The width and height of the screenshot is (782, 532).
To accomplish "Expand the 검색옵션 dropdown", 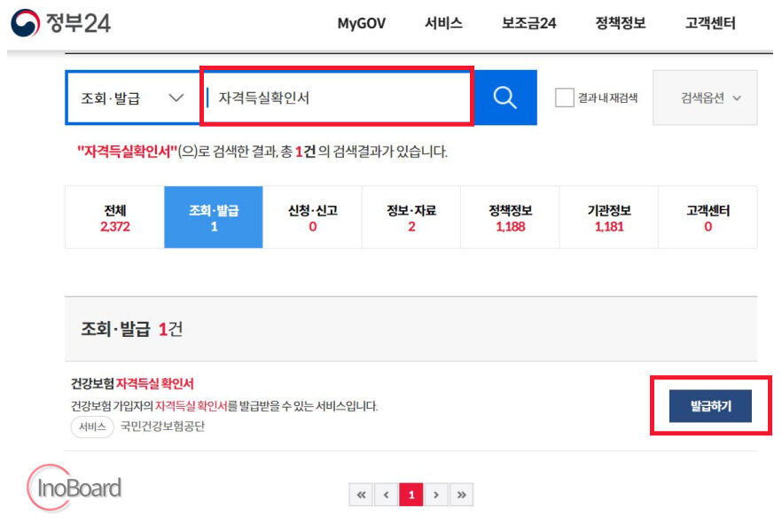I will coord(705,98).
